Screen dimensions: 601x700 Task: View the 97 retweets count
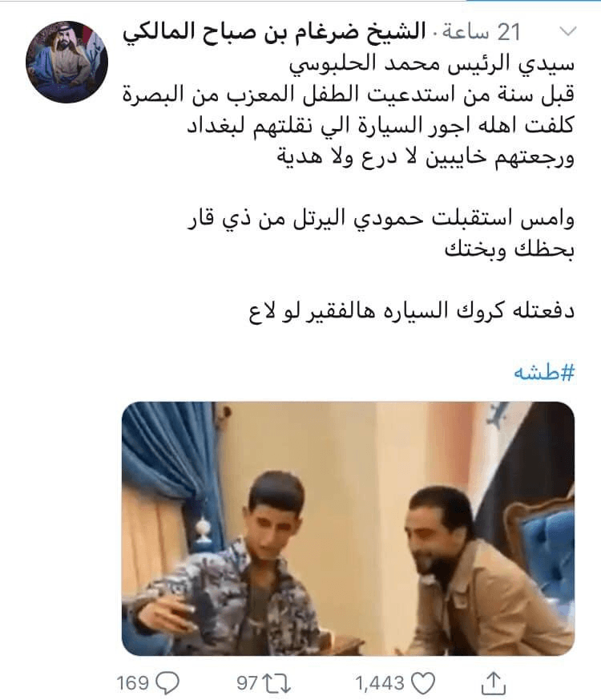point(247,683)
